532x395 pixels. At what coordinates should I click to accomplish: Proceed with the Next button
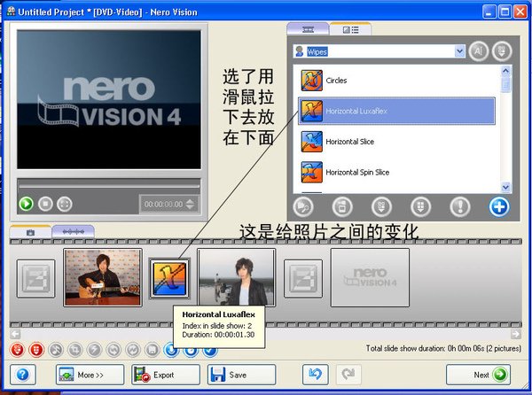click(x=478, y=375)
